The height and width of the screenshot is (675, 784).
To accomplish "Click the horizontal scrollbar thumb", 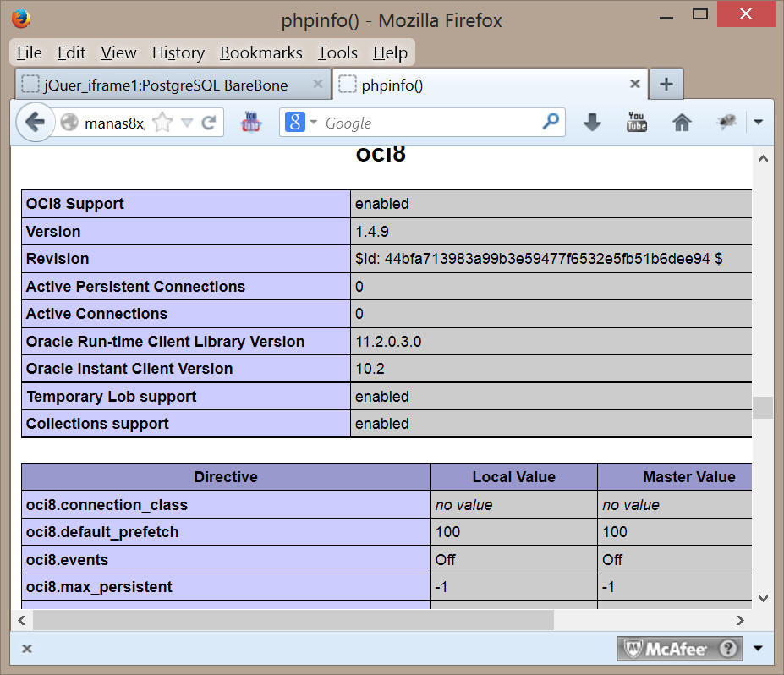I will (293, 620).
